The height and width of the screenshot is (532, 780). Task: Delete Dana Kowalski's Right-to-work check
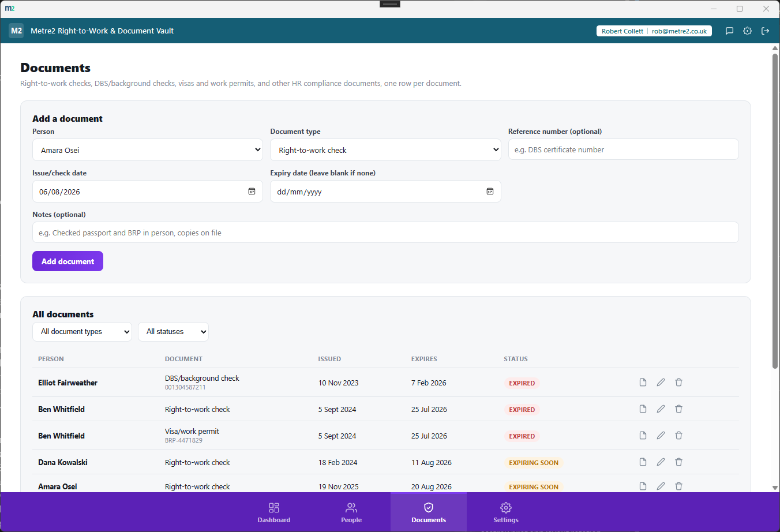click(x=678, y=462)
